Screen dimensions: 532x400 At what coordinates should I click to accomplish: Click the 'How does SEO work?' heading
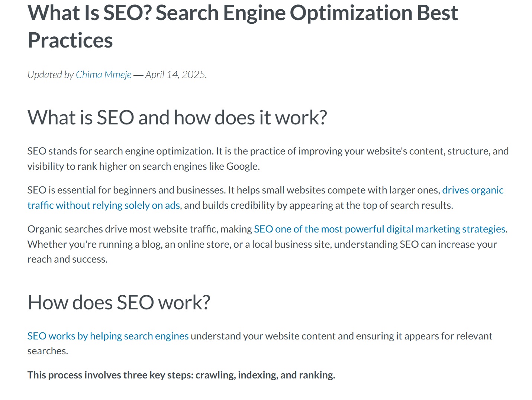[119, 302]
